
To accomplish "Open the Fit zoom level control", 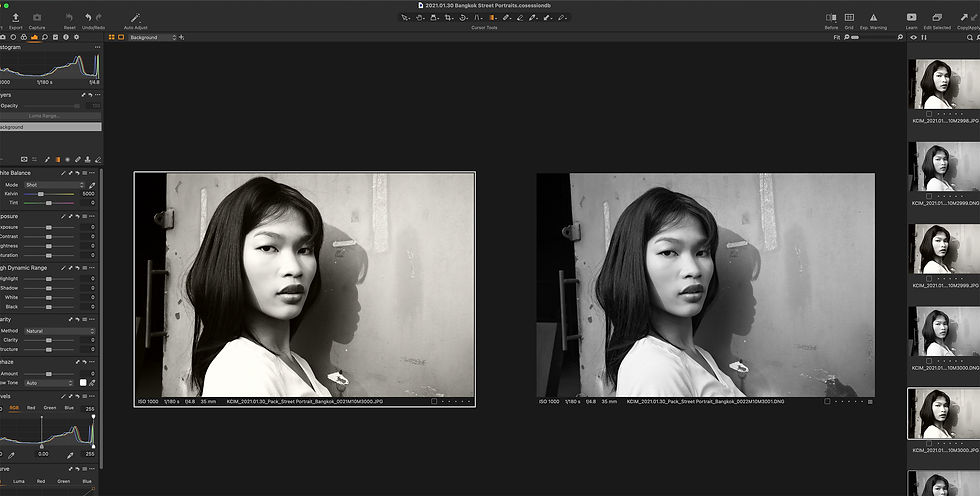I will pos(837,37).
